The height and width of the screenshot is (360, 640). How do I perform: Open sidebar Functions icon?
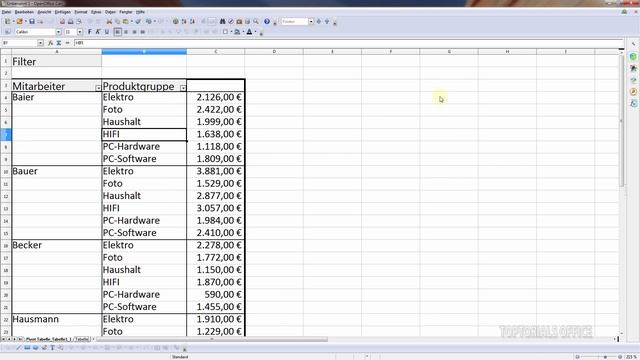pos(633,104)
